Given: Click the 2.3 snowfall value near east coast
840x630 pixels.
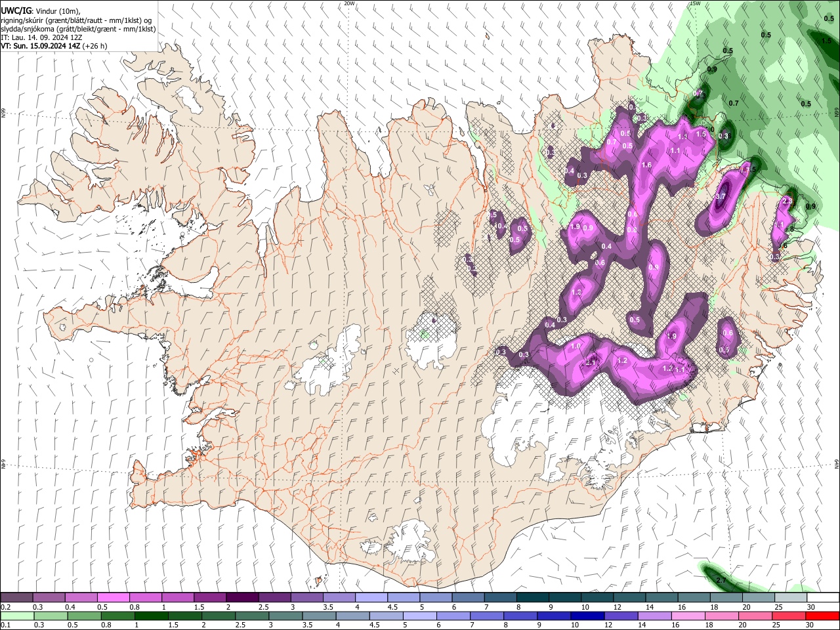Looking at the screenshot, I should pyautogui.click(x=788, y=201).
